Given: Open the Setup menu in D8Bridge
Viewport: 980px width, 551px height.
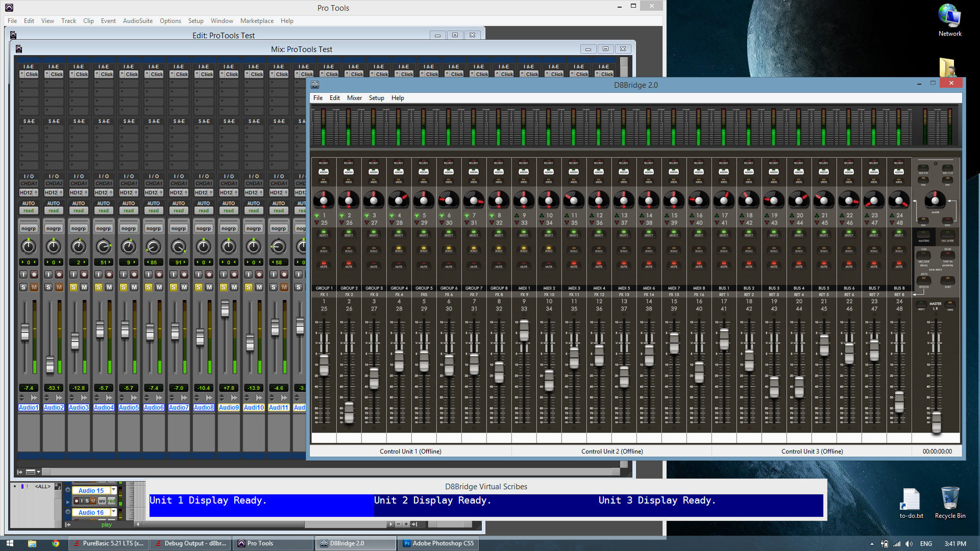Looking at the screenshot, I should (x=377, y=98).
